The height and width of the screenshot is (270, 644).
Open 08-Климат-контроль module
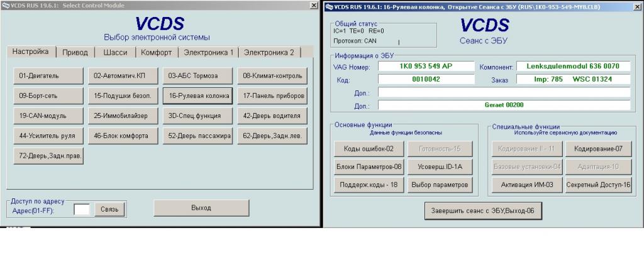(x=272, y=76)
